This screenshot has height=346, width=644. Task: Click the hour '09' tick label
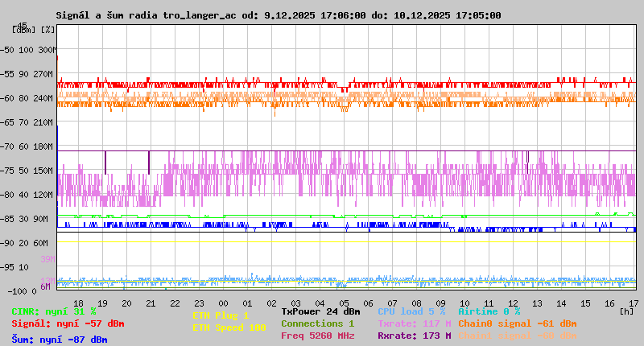point(440,303)
